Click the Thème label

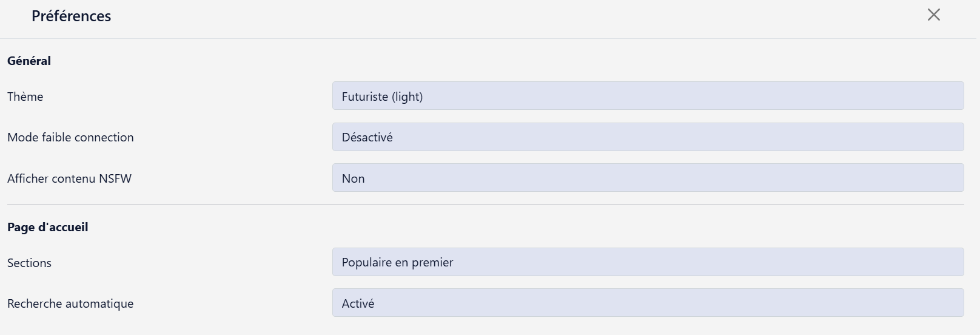coord(25,96)
